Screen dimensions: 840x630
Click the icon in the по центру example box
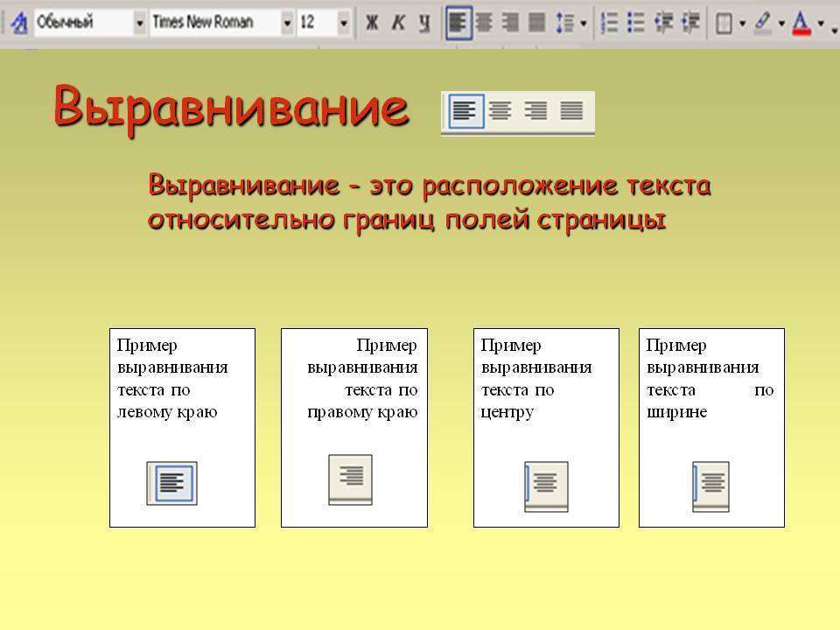(546, 486)
